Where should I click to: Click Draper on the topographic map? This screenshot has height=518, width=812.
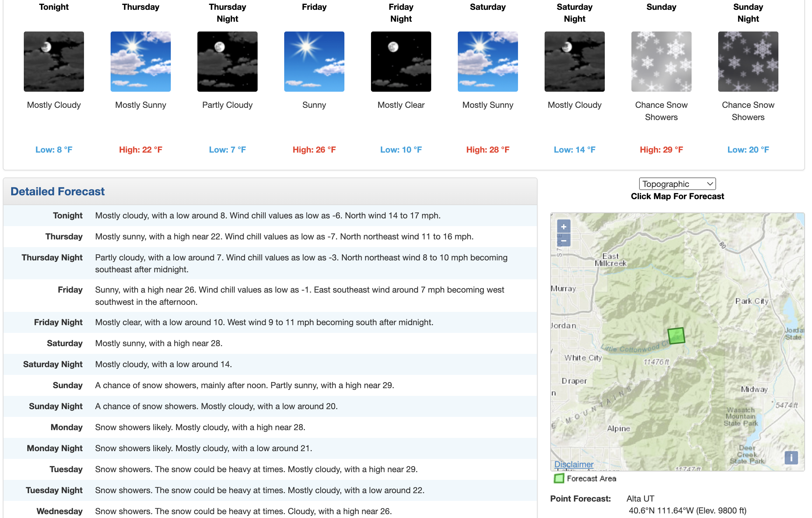[x=574, y=381]
